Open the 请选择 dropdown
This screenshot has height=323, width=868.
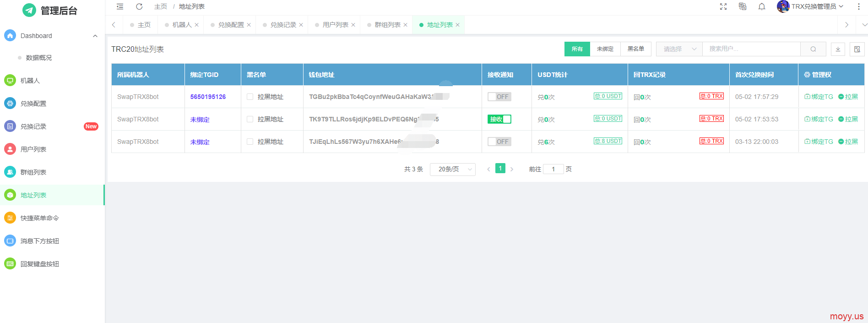(679, 49)
